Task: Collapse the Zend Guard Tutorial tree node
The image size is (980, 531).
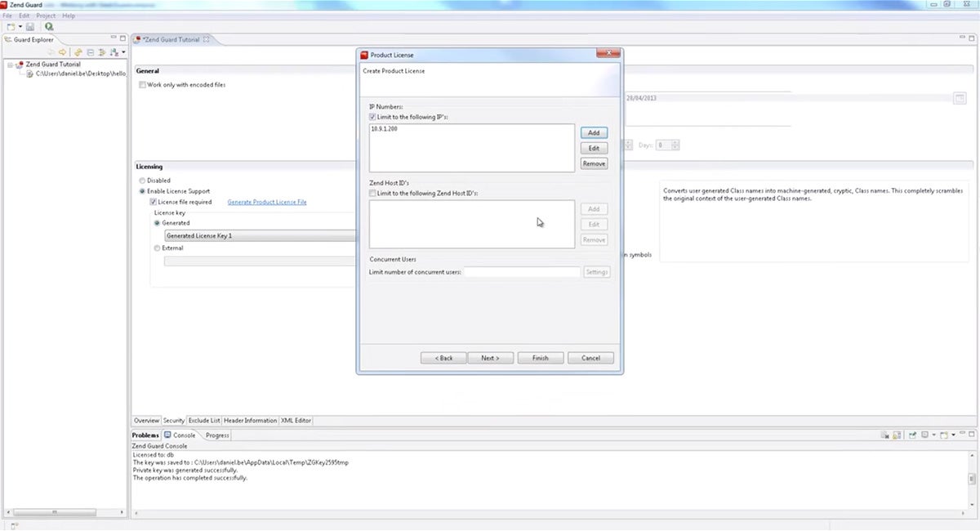Action: click(x=10, y=64)
